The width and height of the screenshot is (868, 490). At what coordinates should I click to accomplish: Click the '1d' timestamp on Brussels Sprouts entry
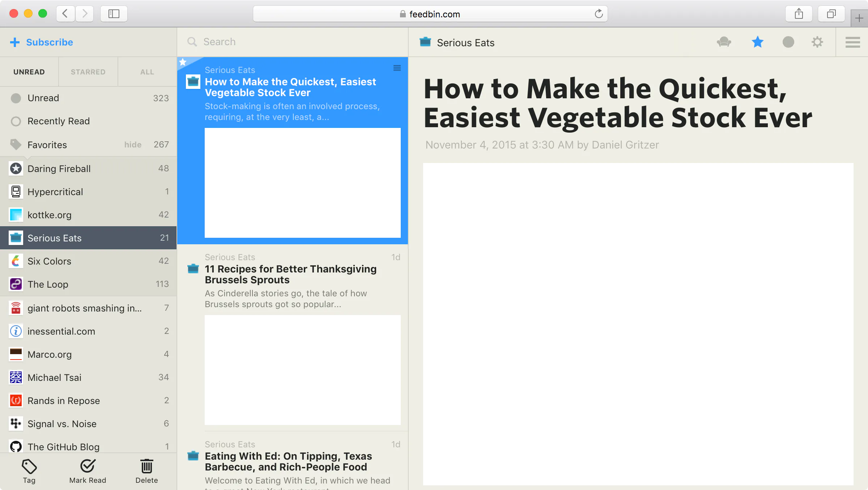point(396,257)
